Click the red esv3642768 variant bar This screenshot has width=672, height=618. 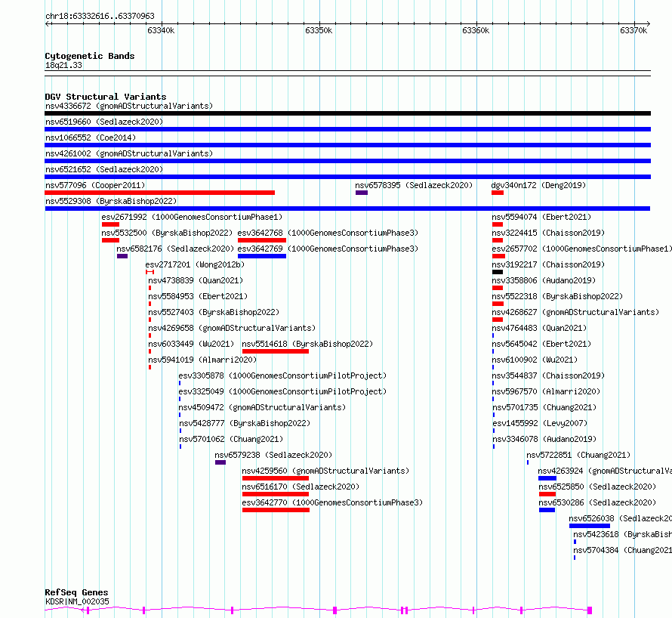[262, 240]
